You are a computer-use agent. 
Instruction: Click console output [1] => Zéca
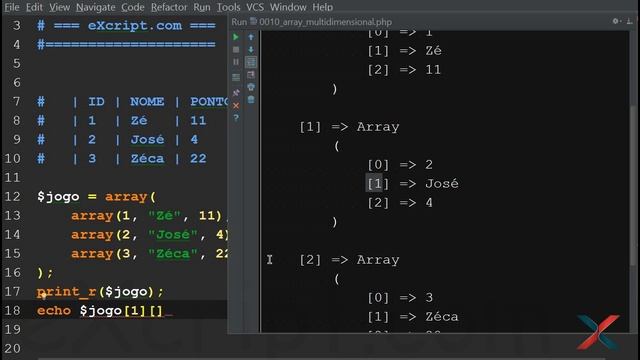pyautogui.click(x=413, y=317)
